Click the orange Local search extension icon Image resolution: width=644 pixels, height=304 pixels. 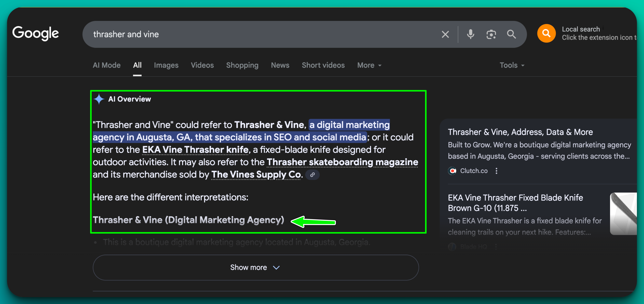point(546,34)
